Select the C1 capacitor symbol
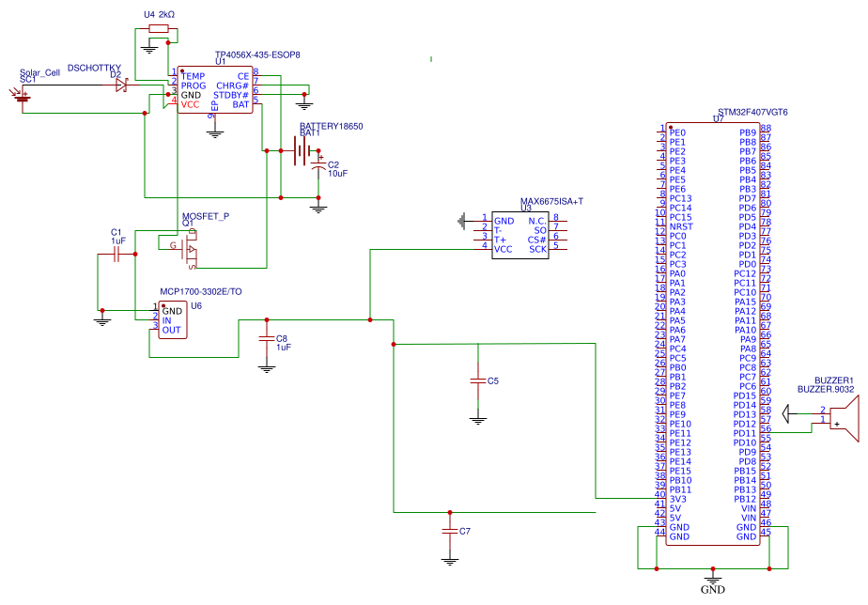Screen dimensions: 868x605 (116, 255)
